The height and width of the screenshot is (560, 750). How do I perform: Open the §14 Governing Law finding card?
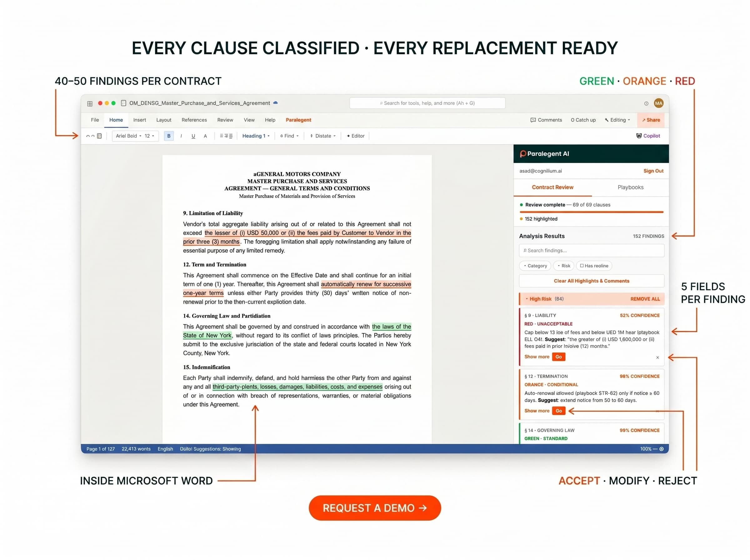(591, 433)
